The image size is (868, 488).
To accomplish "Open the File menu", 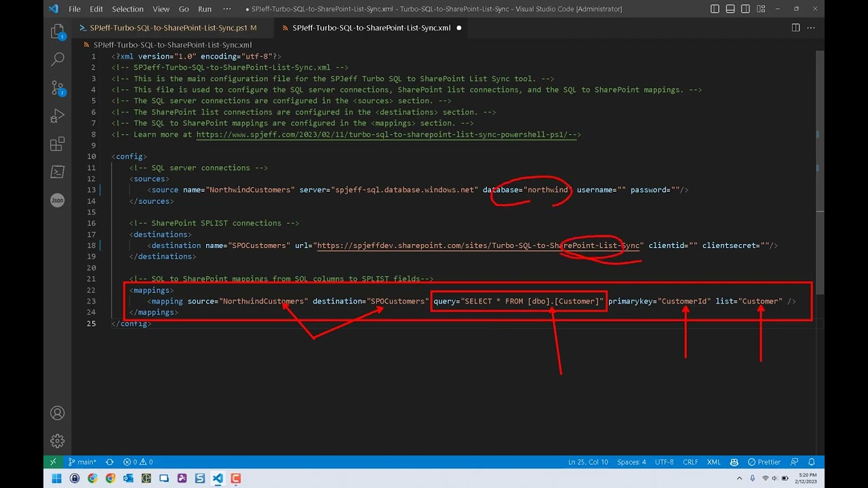I will point(75,9).
